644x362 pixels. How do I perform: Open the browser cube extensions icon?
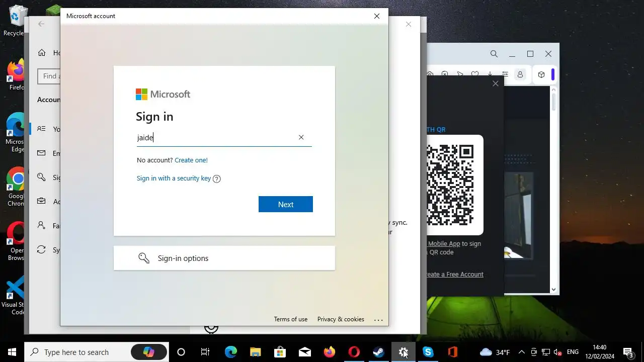pyautogui.click(x=541, y=74)
